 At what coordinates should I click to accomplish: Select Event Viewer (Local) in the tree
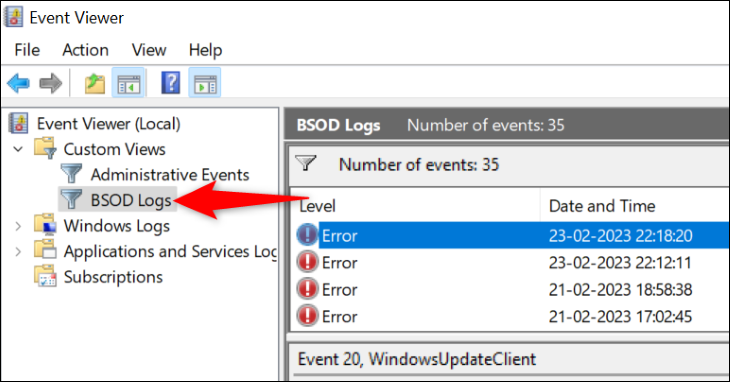tap(109, 124)
